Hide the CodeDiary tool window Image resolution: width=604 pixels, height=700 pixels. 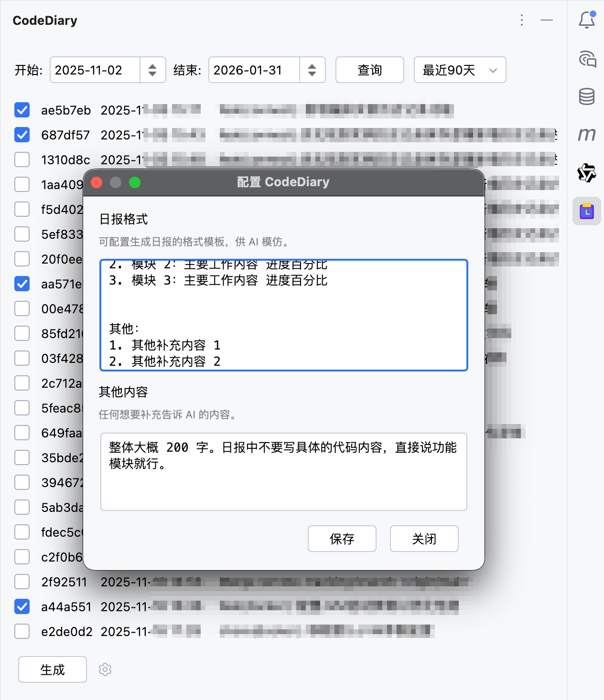point(547,20)
